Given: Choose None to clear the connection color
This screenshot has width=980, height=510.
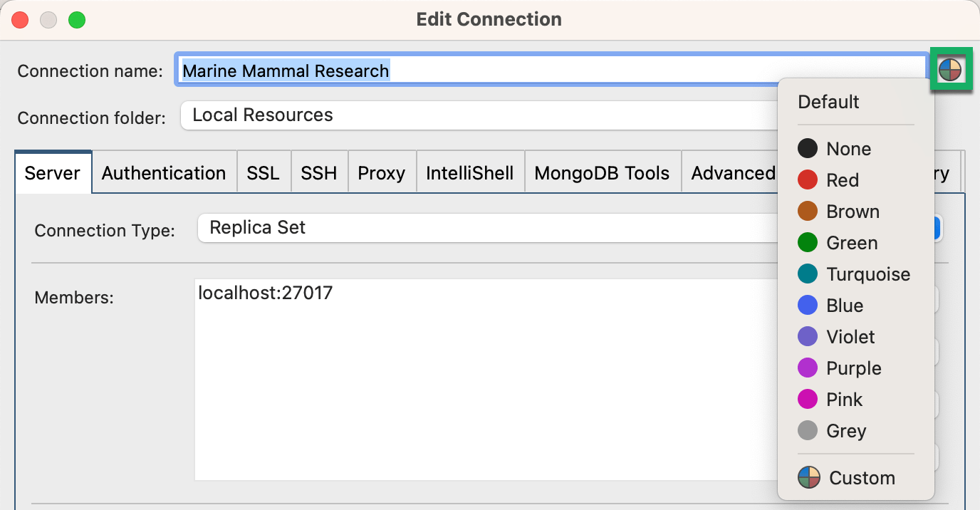Looking at the screenshot, I should 848,148.
